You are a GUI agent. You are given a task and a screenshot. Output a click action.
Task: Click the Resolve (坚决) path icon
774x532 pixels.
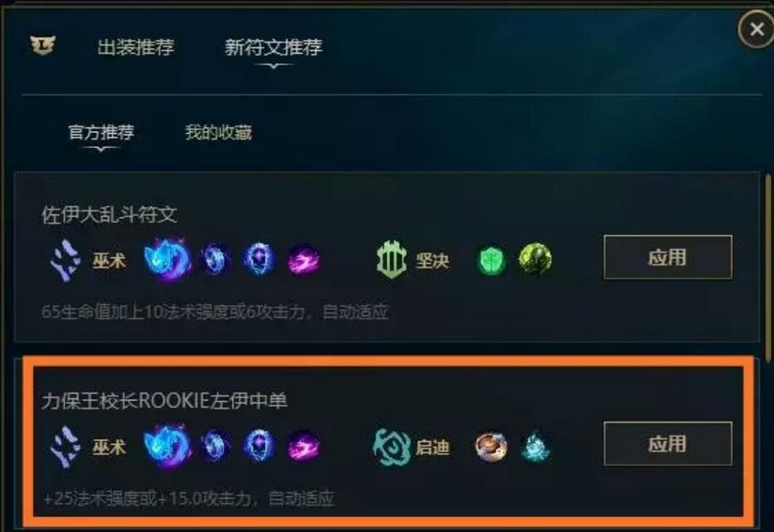(392, 259)
